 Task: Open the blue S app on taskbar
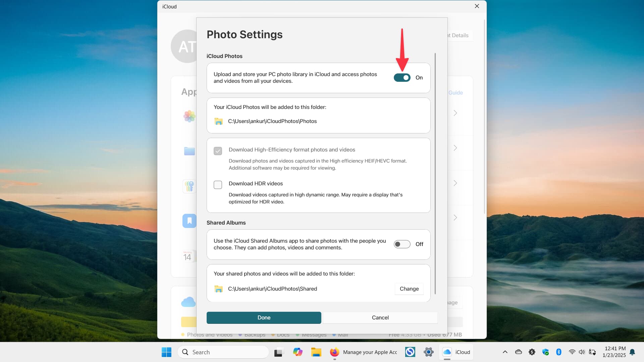410,352
